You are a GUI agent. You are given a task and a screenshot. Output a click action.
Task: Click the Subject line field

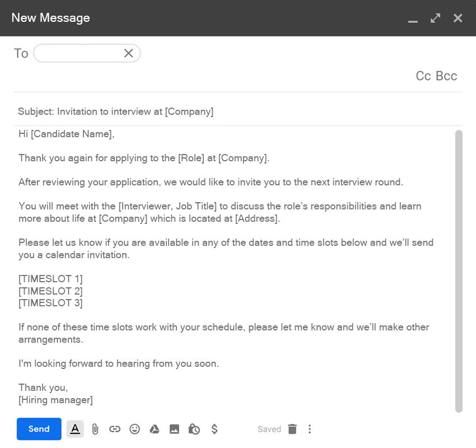[x=224, y=111]
